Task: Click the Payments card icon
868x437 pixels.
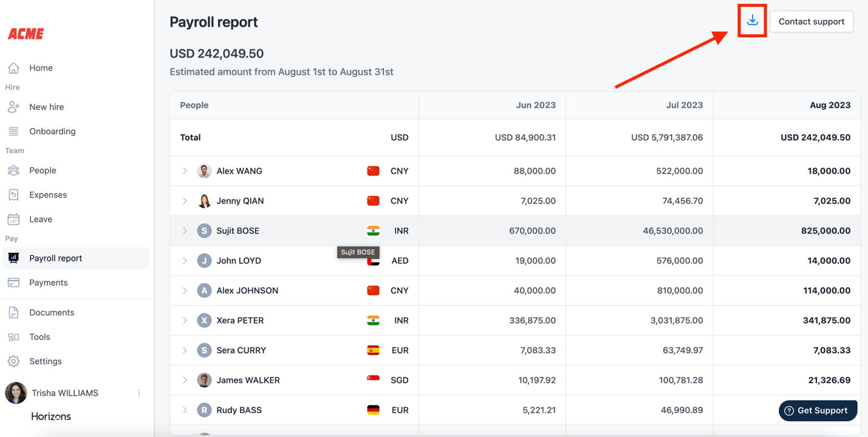Action: click(x=13, y=283)
